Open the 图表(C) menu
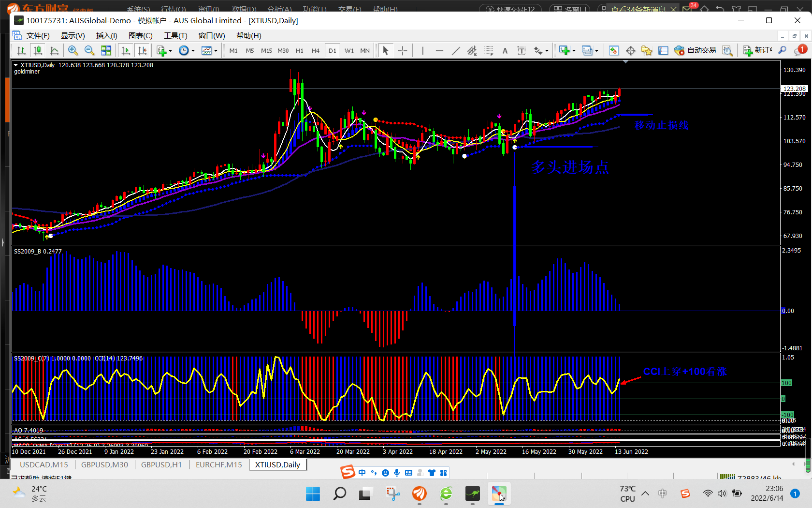The width and height of the screenshot is (812, 508). click(x=141, y=36)
